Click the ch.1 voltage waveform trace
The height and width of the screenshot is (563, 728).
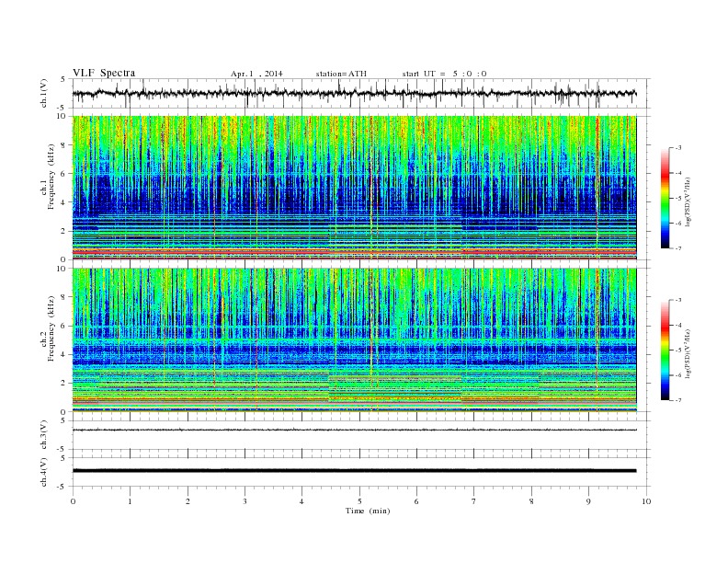point(354,93)
